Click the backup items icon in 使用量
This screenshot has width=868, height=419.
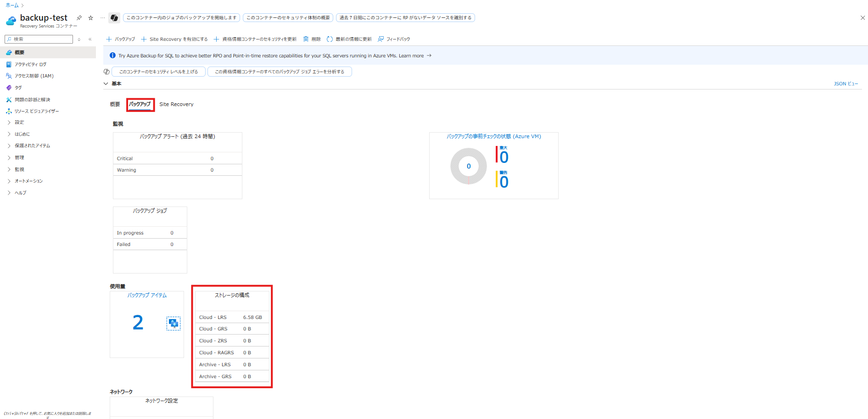173,323
